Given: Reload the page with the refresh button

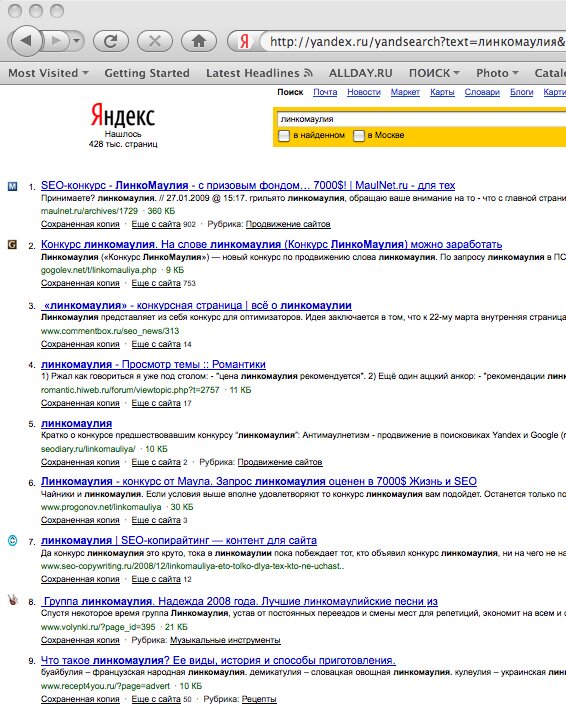Looking at the screenshot, I should pos(111,41).
